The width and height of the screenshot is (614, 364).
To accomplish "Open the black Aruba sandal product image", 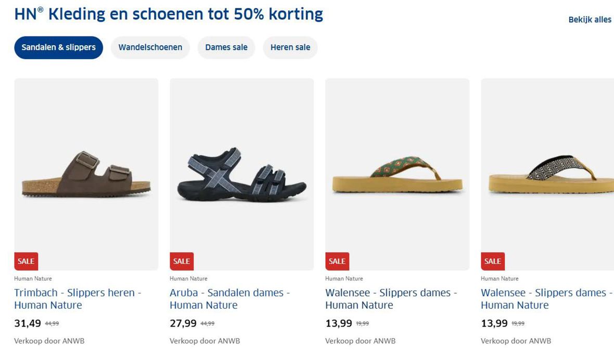I will coord(241,174).
